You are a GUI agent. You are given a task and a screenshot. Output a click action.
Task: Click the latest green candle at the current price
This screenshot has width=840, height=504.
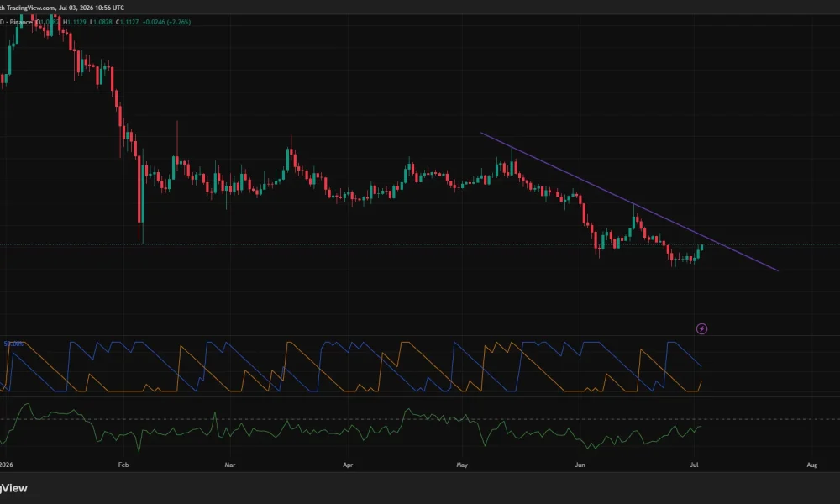701,247
